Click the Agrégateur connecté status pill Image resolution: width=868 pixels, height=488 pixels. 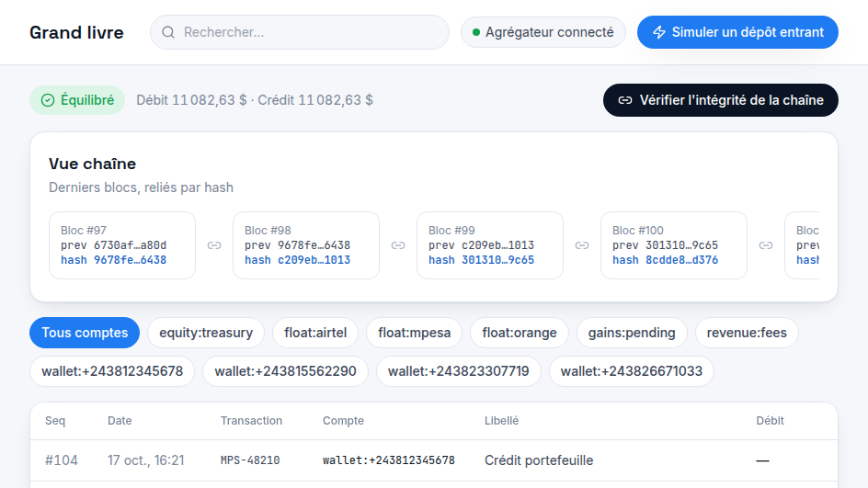click(x=543, y=32)
